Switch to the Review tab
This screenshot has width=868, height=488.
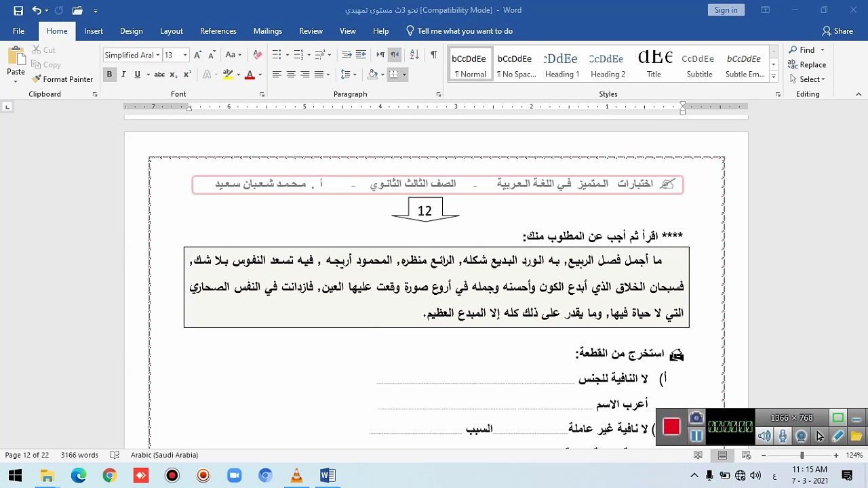click(x=311, y=31)
